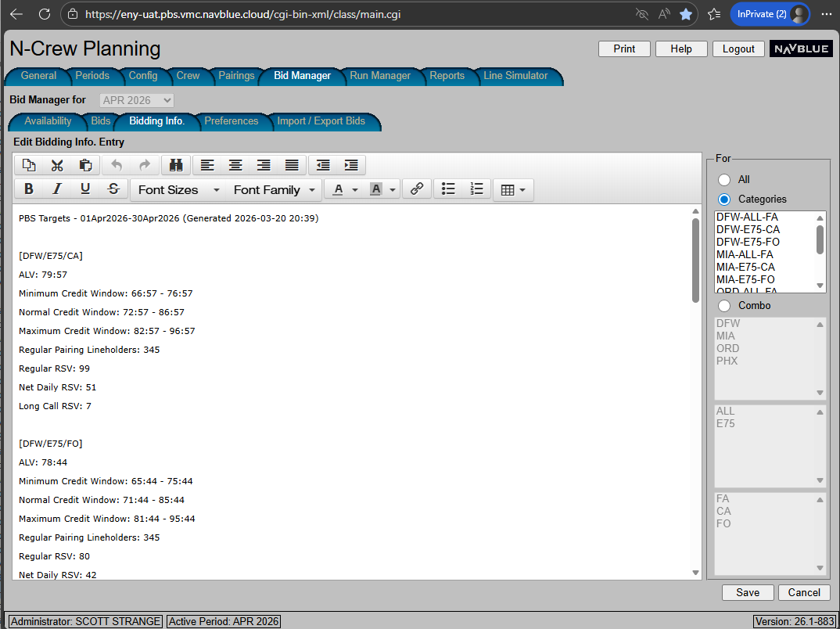Click the Logout button

click(738, 49)
